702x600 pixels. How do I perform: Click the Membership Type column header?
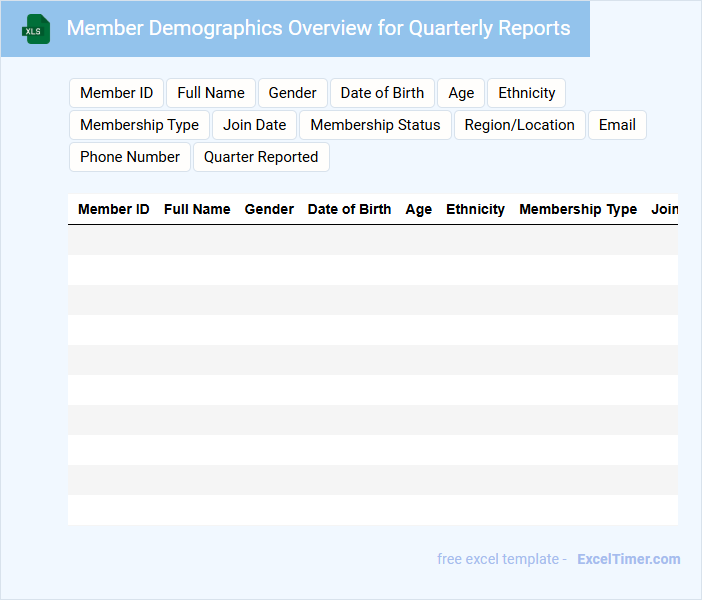click(578, 210)
